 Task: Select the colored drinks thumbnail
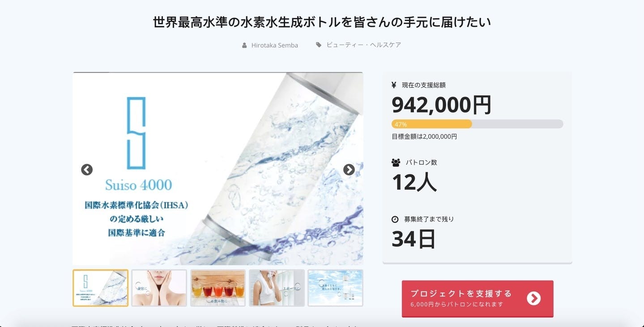coord(218,288)
